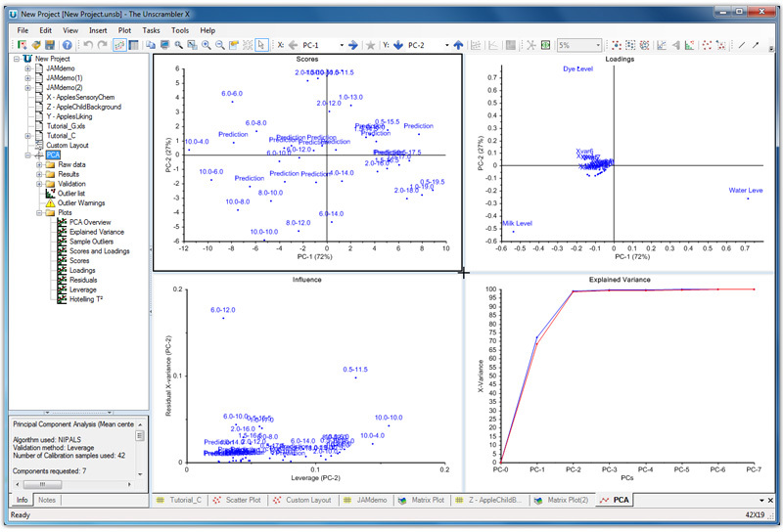Open the X-axis PC-1 dropdown

coord(338,45)
